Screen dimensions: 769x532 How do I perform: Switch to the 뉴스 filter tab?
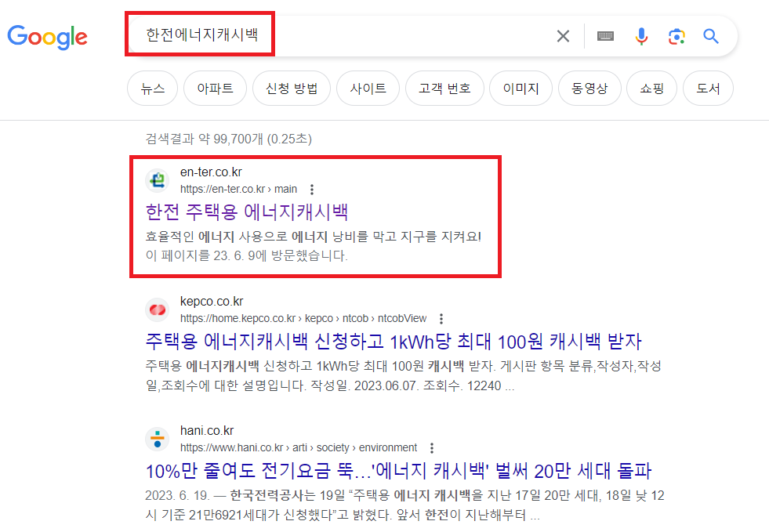click(152, 88)
